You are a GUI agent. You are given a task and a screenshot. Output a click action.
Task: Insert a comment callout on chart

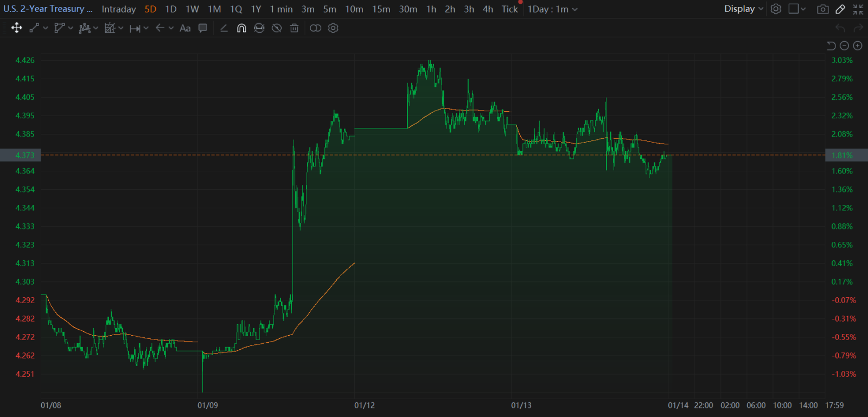tap(203, 28)
